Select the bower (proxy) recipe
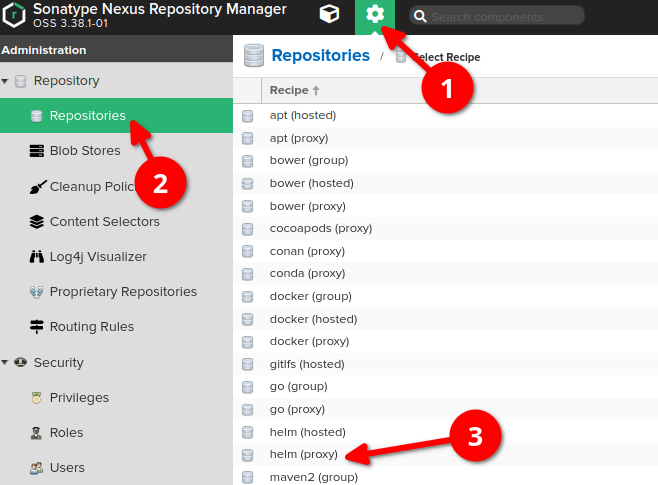 (308, 206)
